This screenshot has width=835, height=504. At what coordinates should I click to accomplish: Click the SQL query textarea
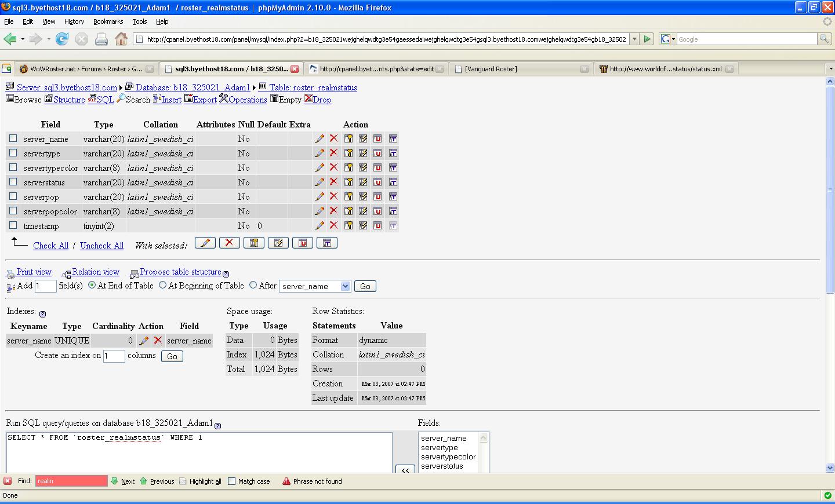click(x=199, y=452)
